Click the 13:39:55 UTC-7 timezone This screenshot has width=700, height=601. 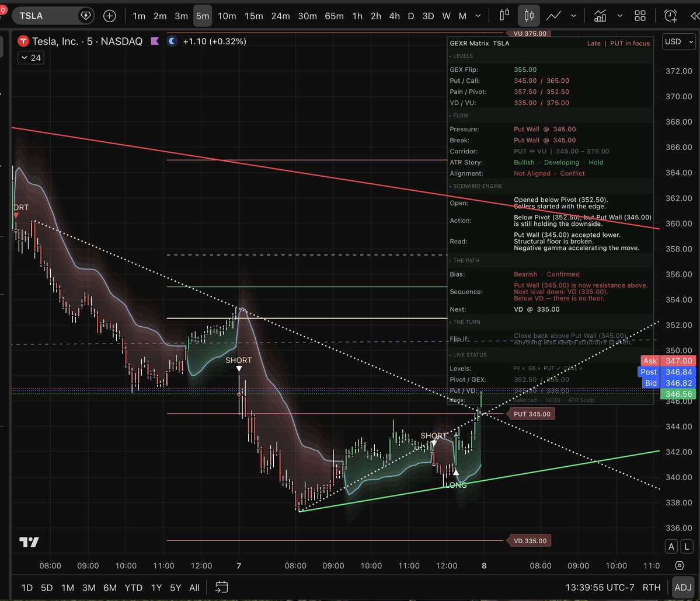(x=600, y=588)
